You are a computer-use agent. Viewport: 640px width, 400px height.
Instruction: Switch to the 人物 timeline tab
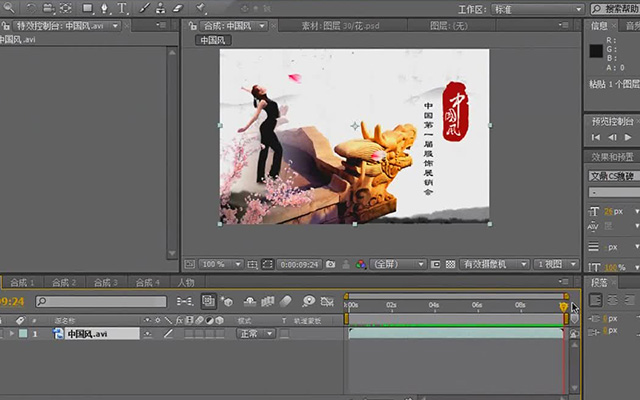click(x=186, y=282)
